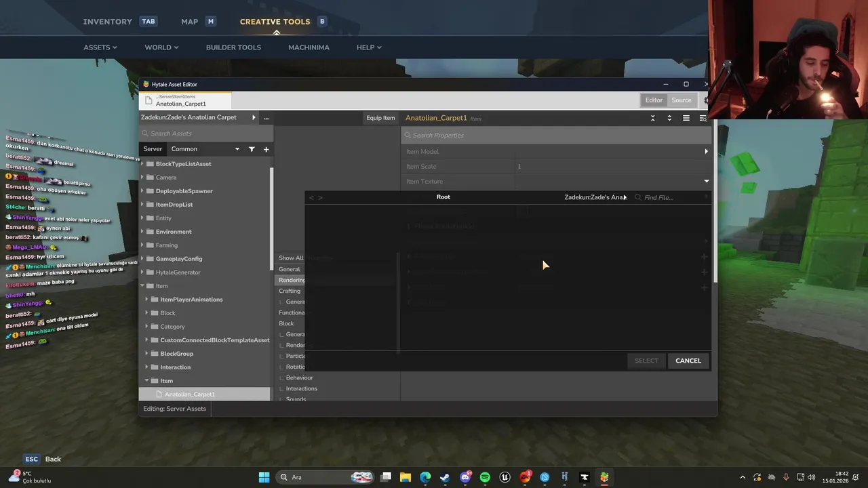Click the CANCEL button in file picker

[x=688, y=361]
